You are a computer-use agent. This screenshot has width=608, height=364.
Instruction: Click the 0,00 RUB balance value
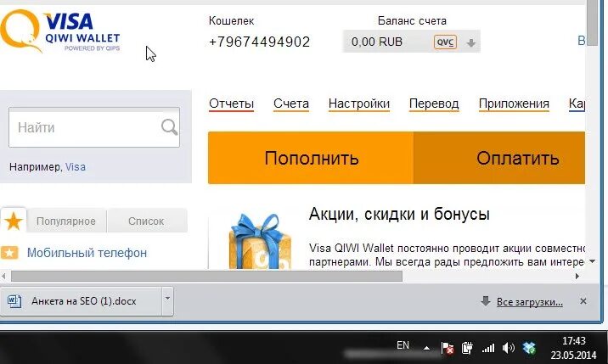[x=376, y=42]
